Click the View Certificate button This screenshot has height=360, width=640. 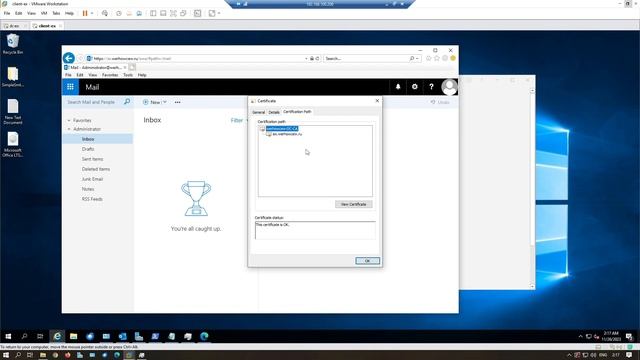tap(353, 204)
